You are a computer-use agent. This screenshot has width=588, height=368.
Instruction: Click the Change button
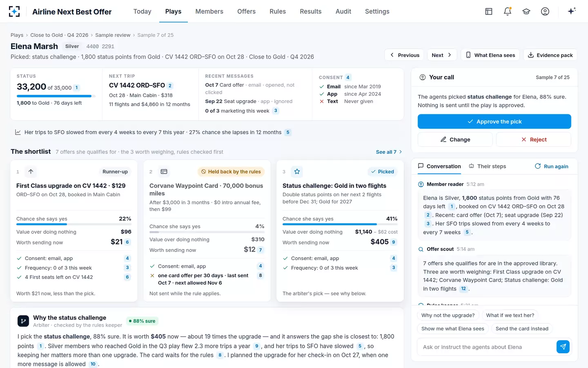pyautogui.click(x=455, y=139)
